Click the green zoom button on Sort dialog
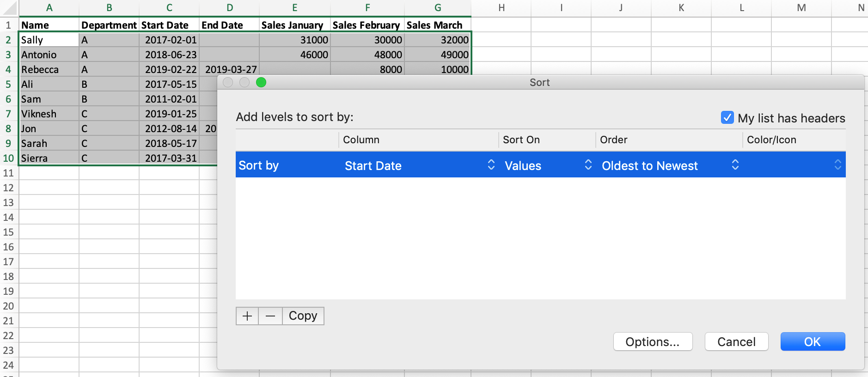 click(261, 82)
